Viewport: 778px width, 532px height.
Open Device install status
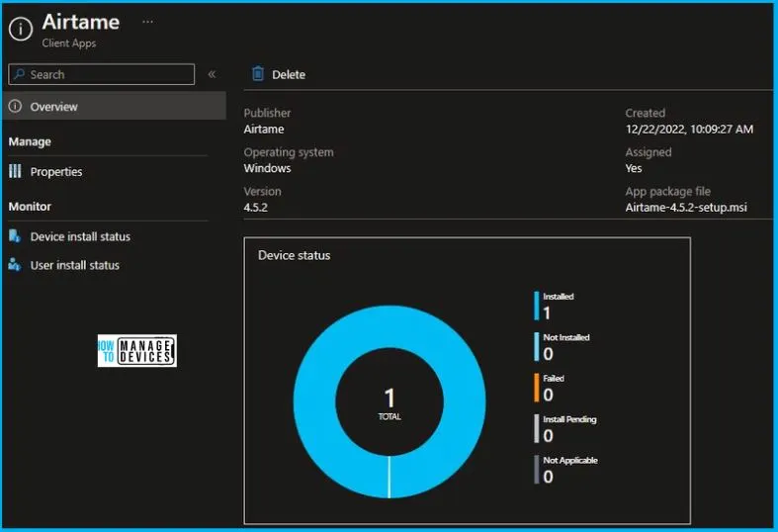pyautogui.click(x=80, y=236)
